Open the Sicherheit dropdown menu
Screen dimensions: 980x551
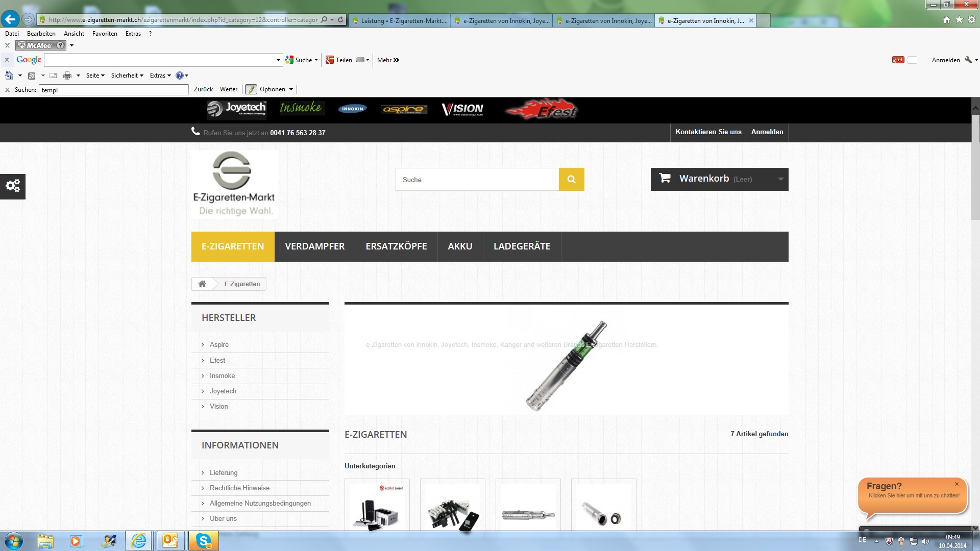click(127, 76)
